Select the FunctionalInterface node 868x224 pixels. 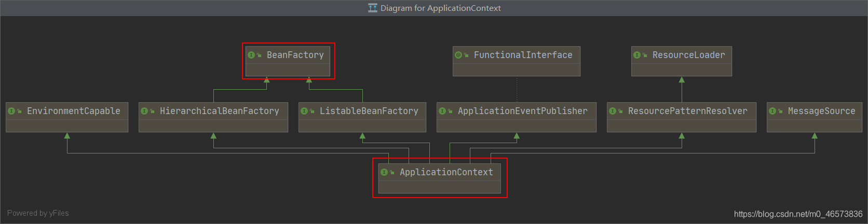point(517,61)
